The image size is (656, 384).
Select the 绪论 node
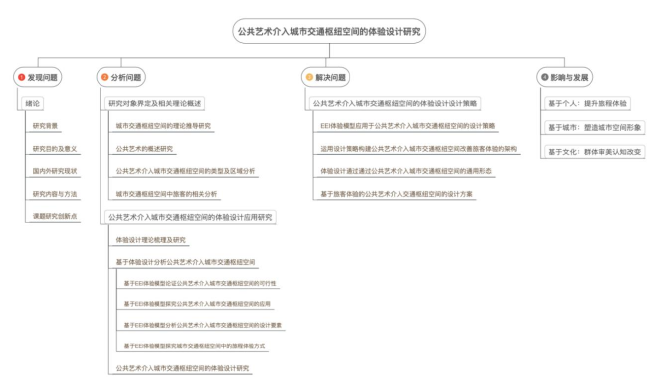pyautogui.click(x=33, y=103)
